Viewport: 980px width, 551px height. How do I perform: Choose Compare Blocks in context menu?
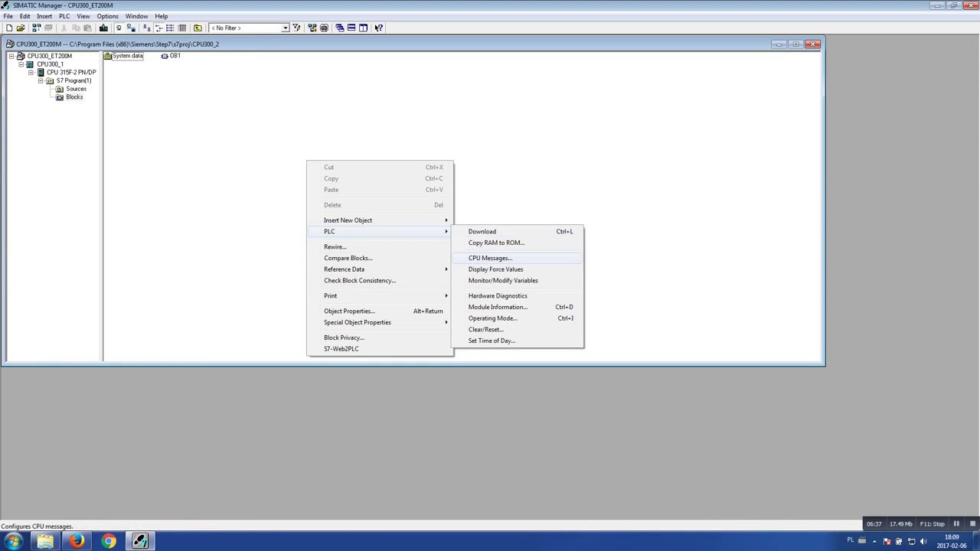(380, 258)
